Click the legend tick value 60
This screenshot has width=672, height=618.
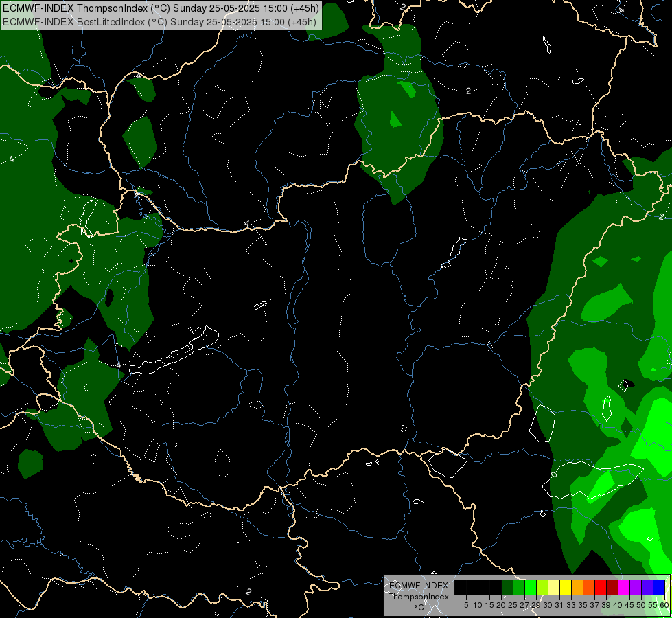(x=664, y=605)
